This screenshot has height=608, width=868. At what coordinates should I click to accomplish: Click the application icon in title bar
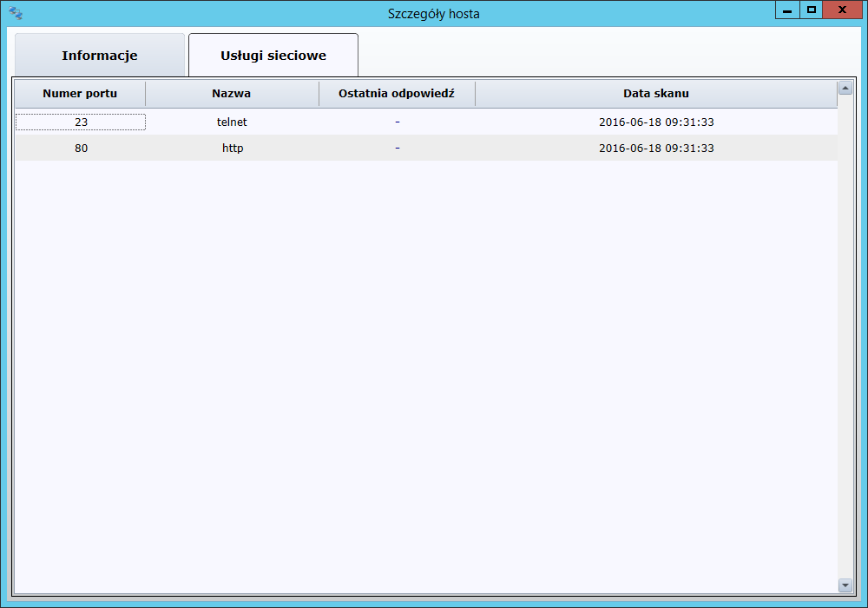point(16,13)
